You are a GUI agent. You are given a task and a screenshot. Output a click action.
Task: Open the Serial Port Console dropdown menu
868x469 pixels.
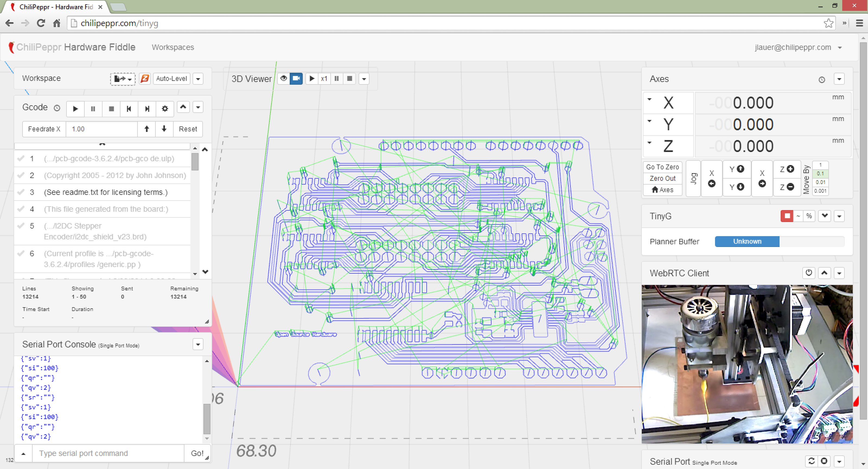198,344
